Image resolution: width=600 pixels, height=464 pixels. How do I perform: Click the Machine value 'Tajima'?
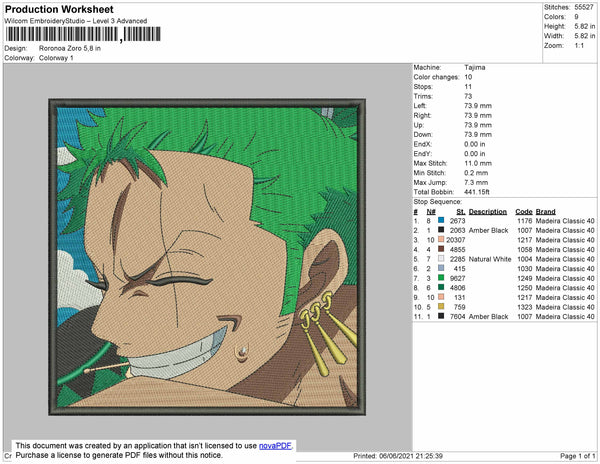click(x=475, y=67)
